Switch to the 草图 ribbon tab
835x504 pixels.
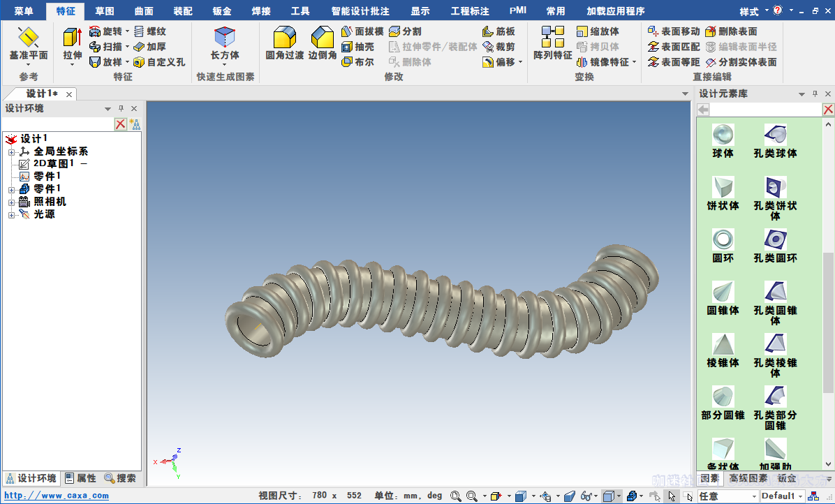(105, 11)
